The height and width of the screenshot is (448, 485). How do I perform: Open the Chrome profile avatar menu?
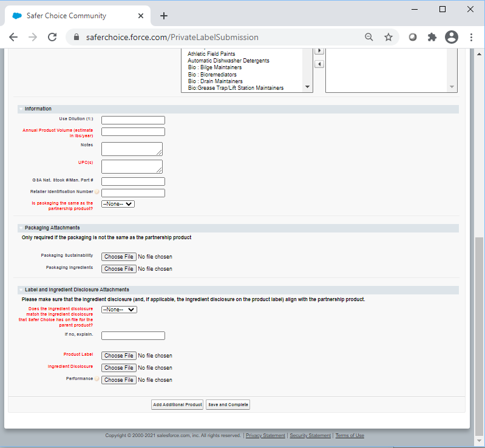(x=451, y=37)
